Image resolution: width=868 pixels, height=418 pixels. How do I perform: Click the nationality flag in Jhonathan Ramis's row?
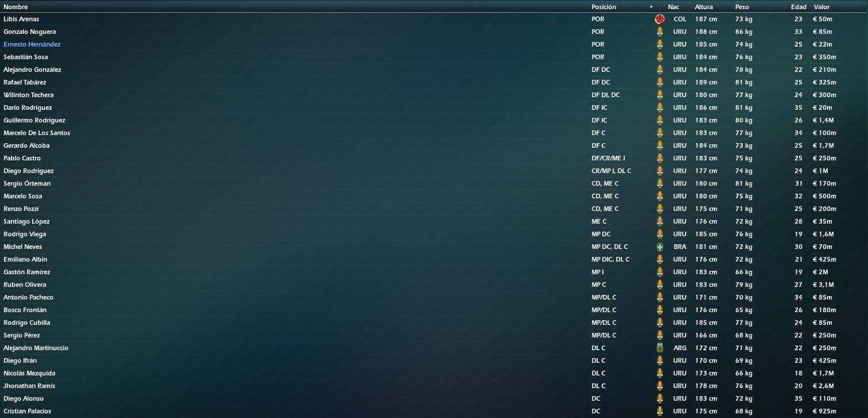click(x=659, y=386)
